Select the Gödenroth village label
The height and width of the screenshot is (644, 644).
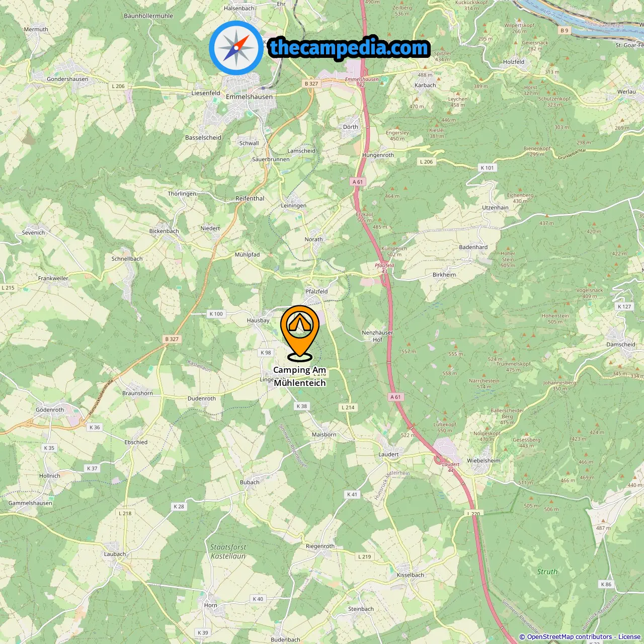click(50, 410)
